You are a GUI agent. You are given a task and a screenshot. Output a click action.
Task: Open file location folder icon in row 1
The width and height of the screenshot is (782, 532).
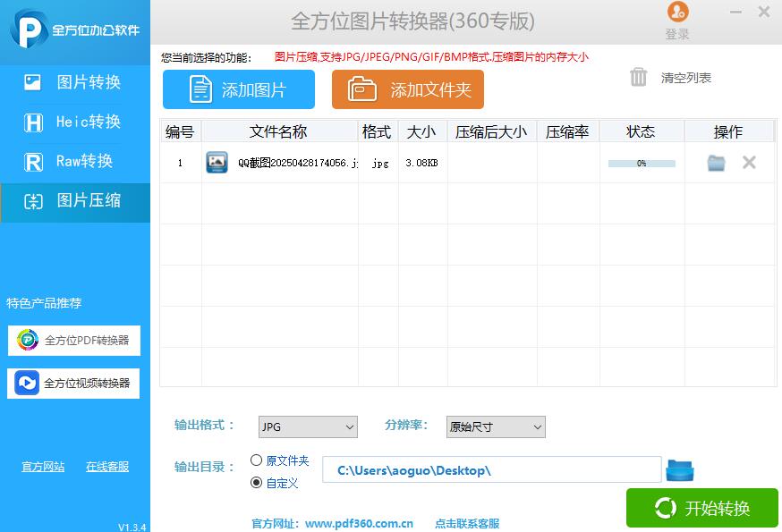coord(716,163)
